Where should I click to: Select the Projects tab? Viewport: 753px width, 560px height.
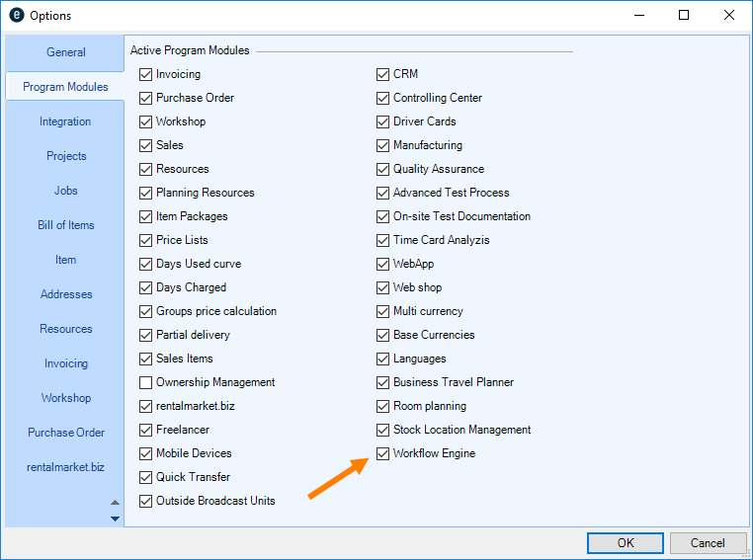click(65, 156)
